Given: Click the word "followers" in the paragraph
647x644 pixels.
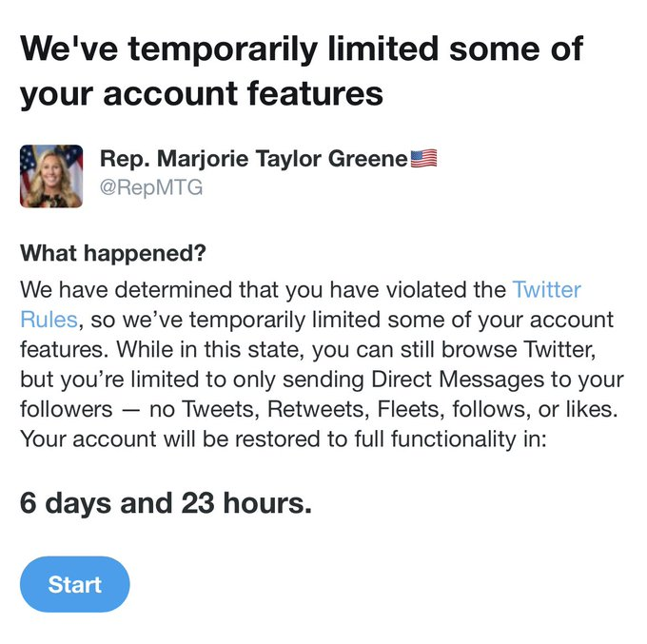Looking at the screenshot, I should click(62, 409).
